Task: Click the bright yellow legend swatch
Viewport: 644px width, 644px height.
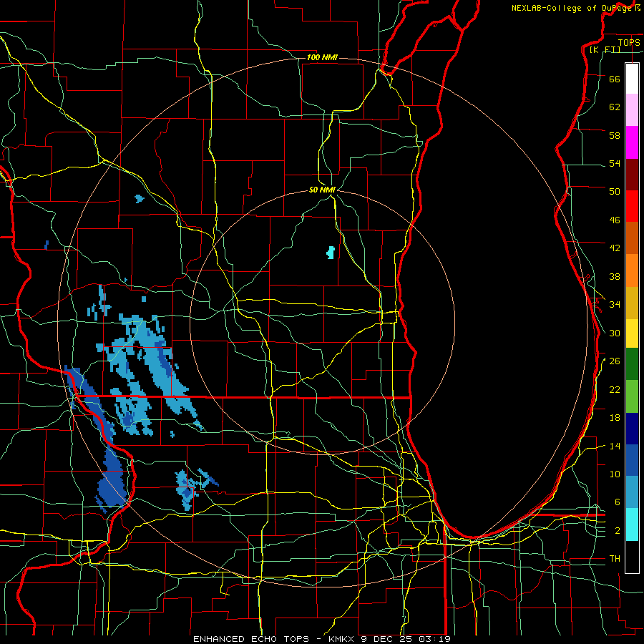Action: (632, 333)
